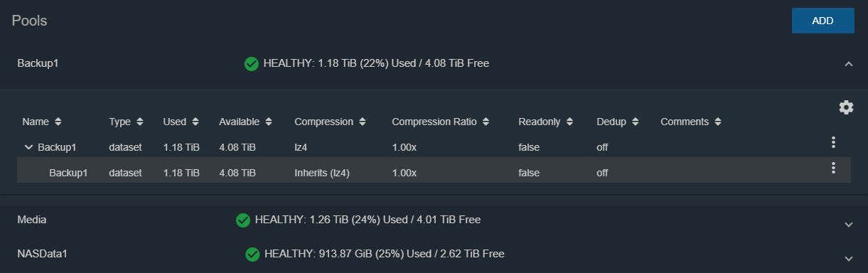Sort by Dedup column header
The height and width of the screenshot is (273, 868).
tap(617, 122)
